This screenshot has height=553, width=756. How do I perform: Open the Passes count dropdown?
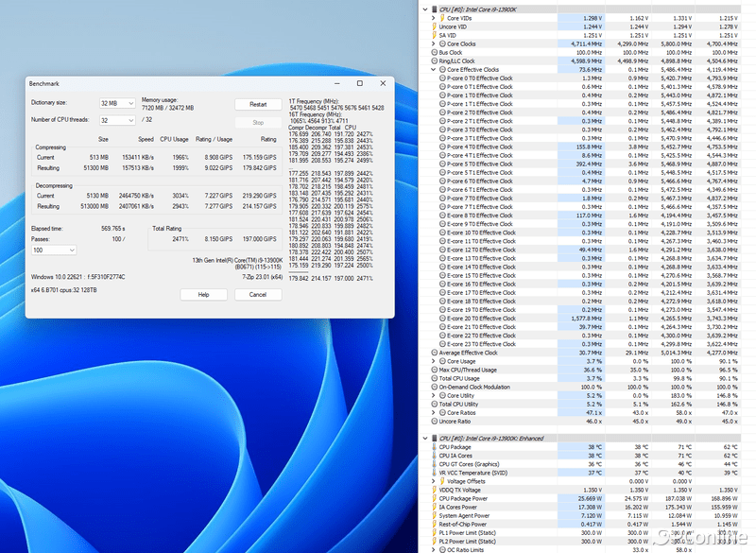54,251
